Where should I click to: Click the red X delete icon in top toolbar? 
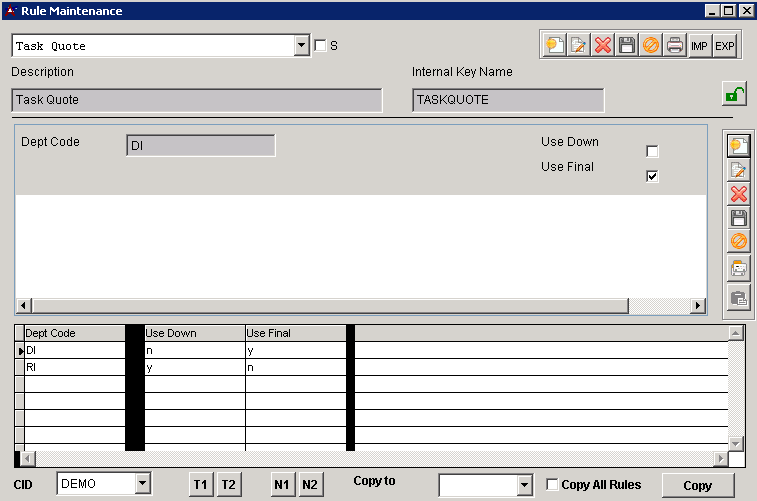pyautogui.click(x=603, y=46)
